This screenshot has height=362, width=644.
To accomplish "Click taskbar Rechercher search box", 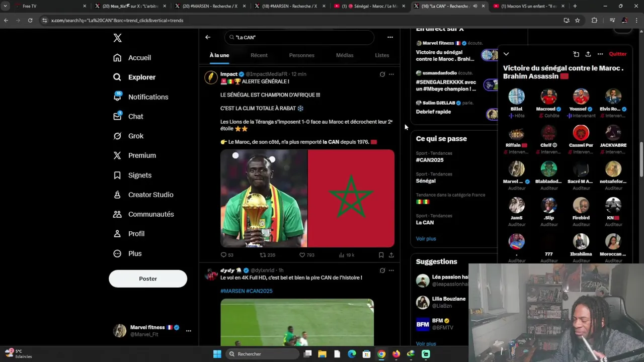I will tap(262, 354).
